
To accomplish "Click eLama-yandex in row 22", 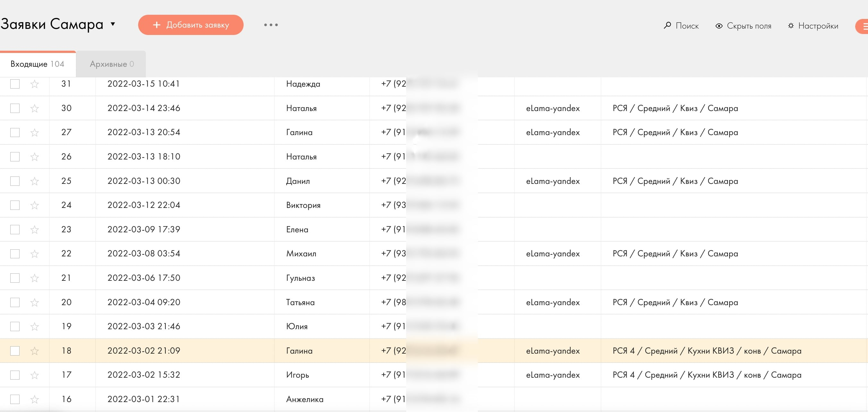I will pos(553,254).
